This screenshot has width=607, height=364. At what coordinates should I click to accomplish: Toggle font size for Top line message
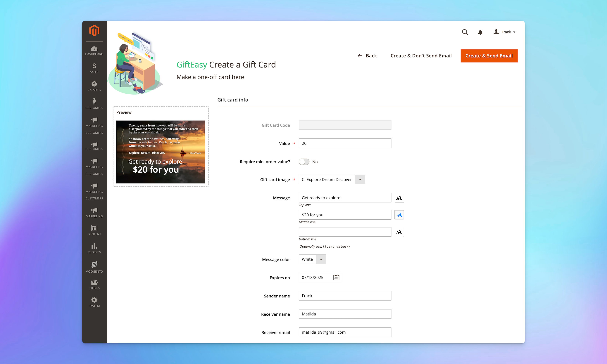(x=399, y=198)
